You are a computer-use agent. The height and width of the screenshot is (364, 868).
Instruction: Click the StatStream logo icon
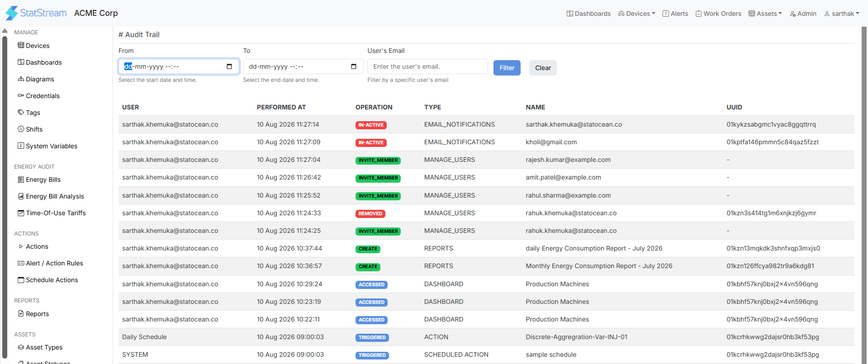(12, 13)
